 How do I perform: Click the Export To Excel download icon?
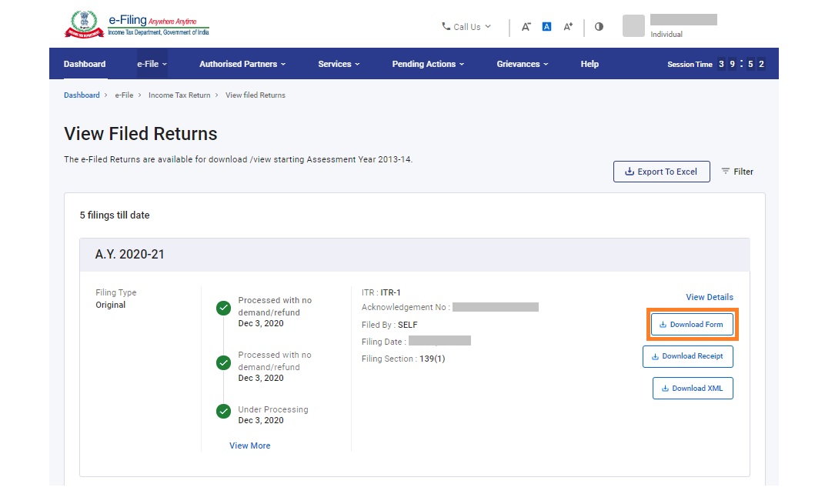pos(629,172)
